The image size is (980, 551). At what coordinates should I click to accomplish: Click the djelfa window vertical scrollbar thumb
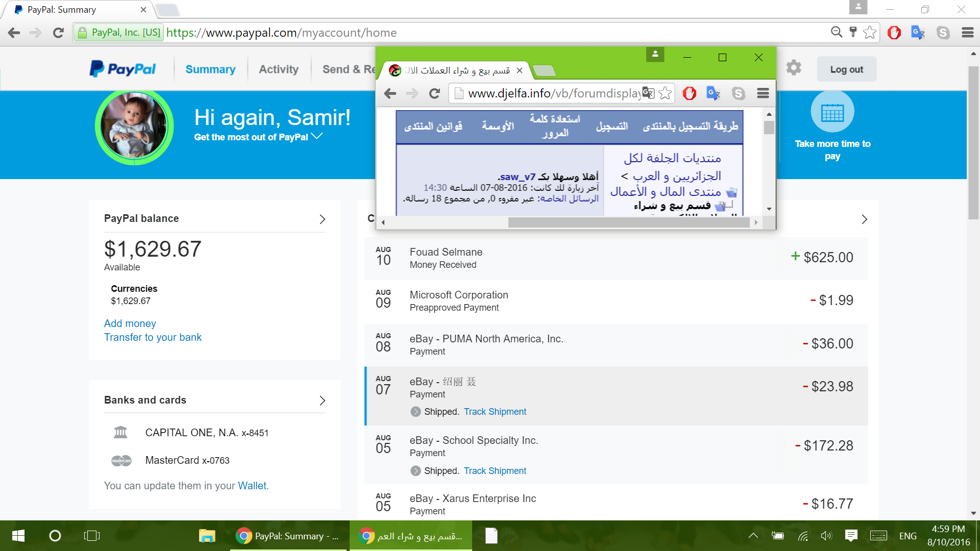pos(769,128)
